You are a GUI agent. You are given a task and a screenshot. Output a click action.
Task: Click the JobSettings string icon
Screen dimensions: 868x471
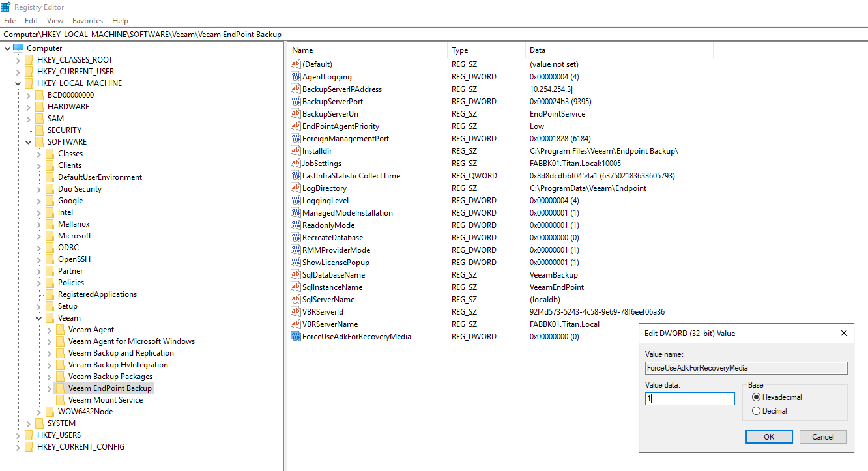295,164
